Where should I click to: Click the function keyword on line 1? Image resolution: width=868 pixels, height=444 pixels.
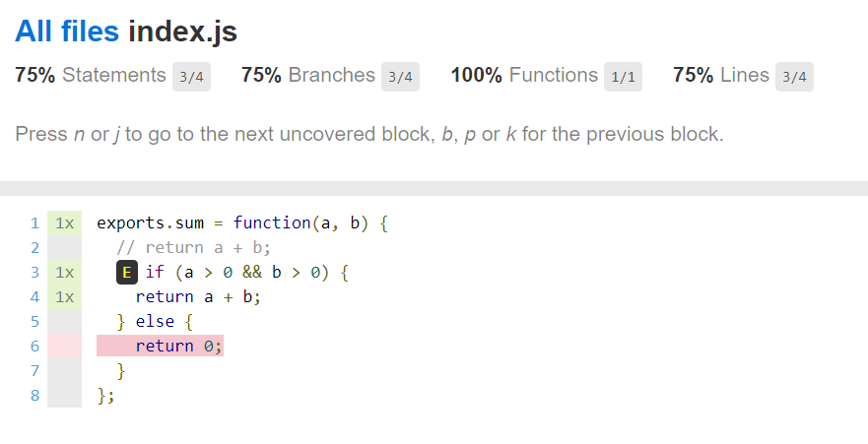(272, 222)
